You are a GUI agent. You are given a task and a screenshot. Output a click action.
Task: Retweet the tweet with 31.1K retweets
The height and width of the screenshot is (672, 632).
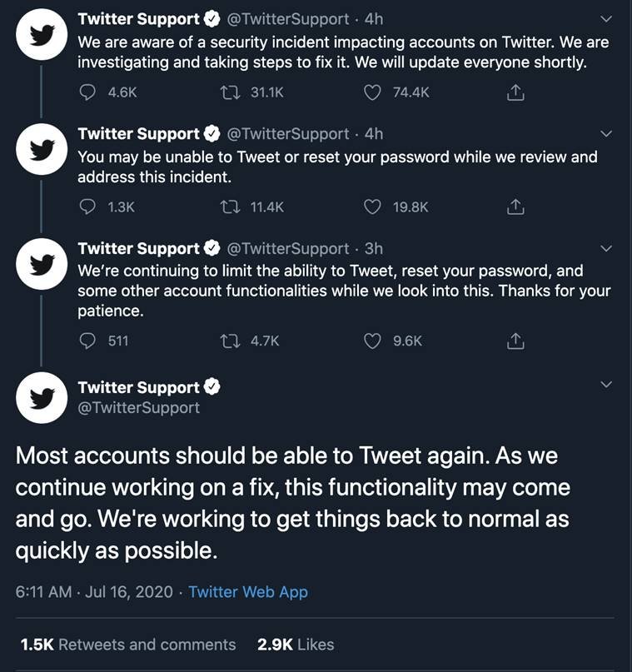[230, 92]
